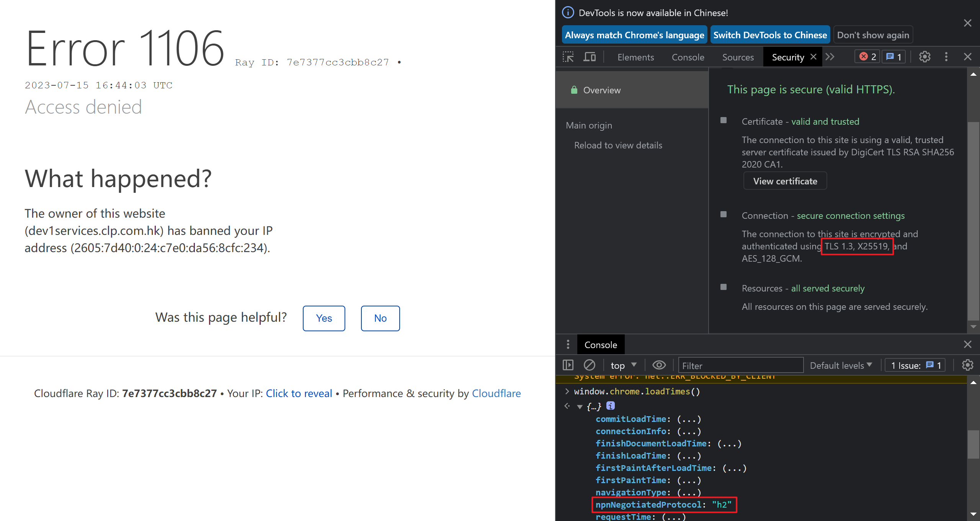The height and width of the screenshot is (521, 980).
Task: Click the Reload to view details text
Action: click(618, 145)
